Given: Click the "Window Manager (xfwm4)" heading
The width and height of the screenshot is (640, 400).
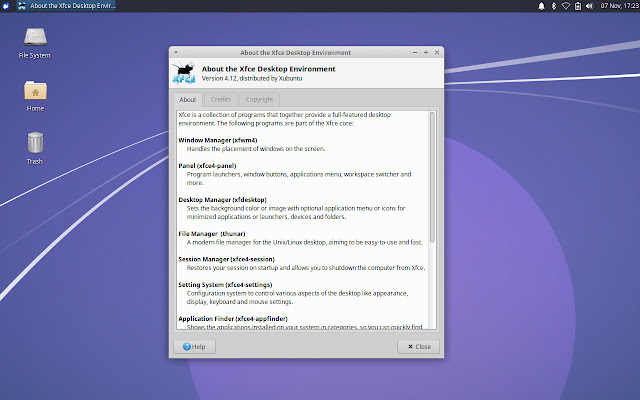Looking at the screenshot, I should click(218, 140).
